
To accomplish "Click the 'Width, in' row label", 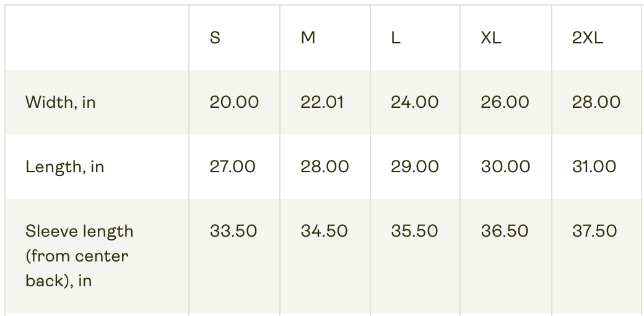I will (x=61, y=102).
